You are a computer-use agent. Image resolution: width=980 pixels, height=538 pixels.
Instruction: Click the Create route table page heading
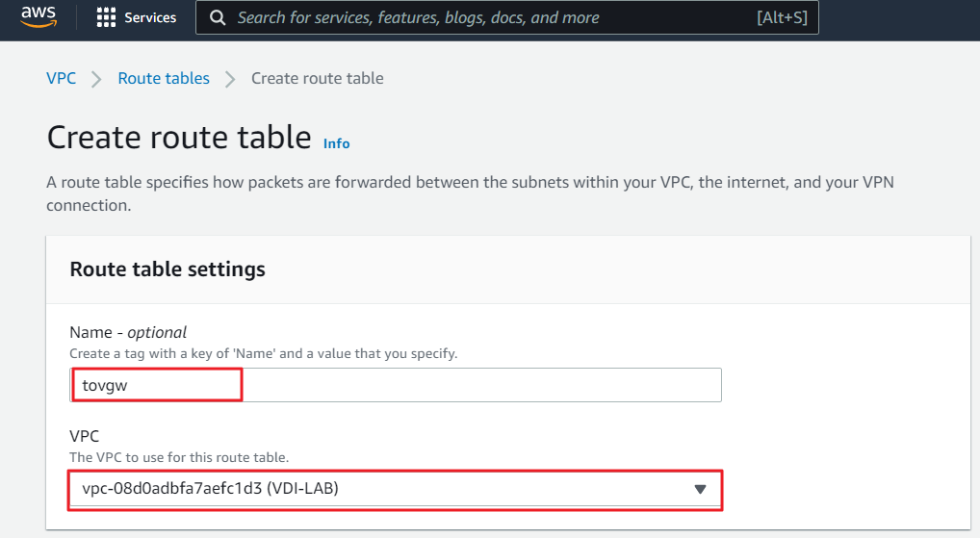179,138
